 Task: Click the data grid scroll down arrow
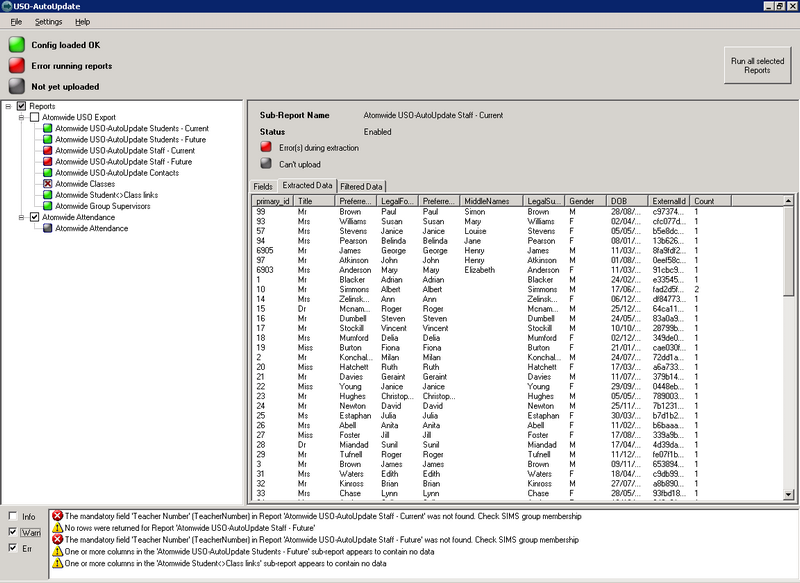coord(788,494)
